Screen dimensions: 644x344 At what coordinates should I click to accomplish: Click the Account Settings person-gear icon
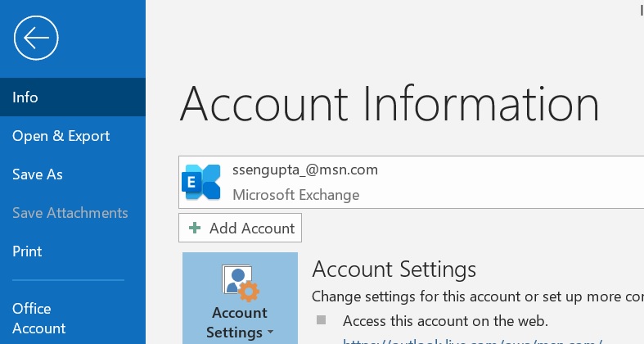[x=241, y=283]
